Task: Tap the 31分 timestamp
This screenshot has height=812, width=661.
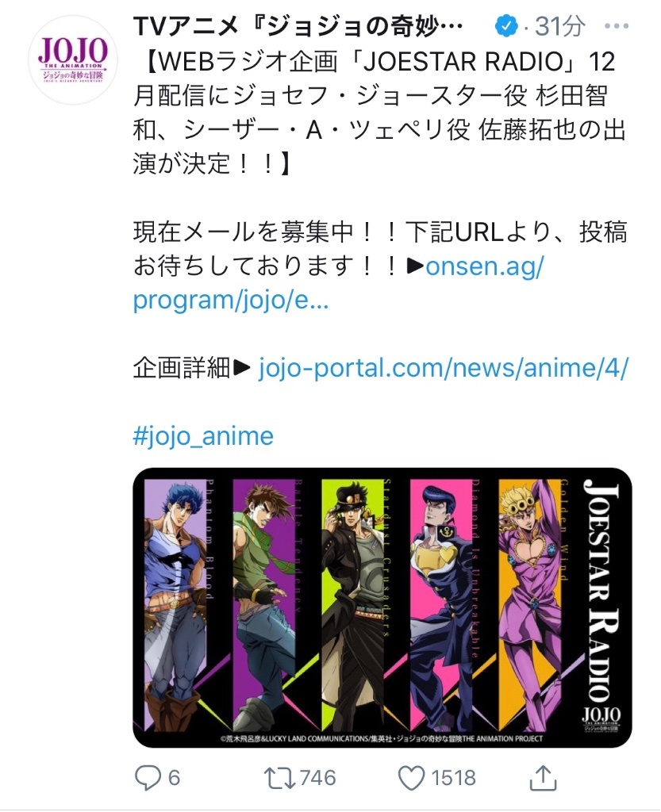Action: pos(560,26)
